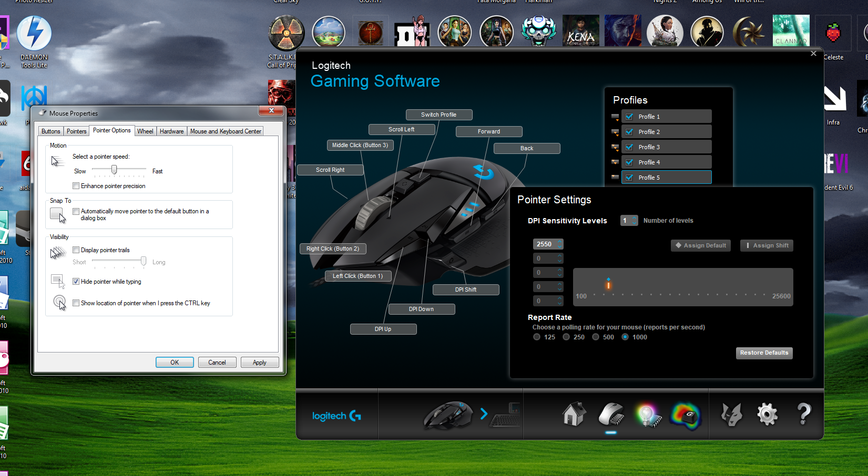The image size is (868, 476).
Task: Uncheck Hide pointer while typing
Action: pyautogui.click(x=76, y=282)
